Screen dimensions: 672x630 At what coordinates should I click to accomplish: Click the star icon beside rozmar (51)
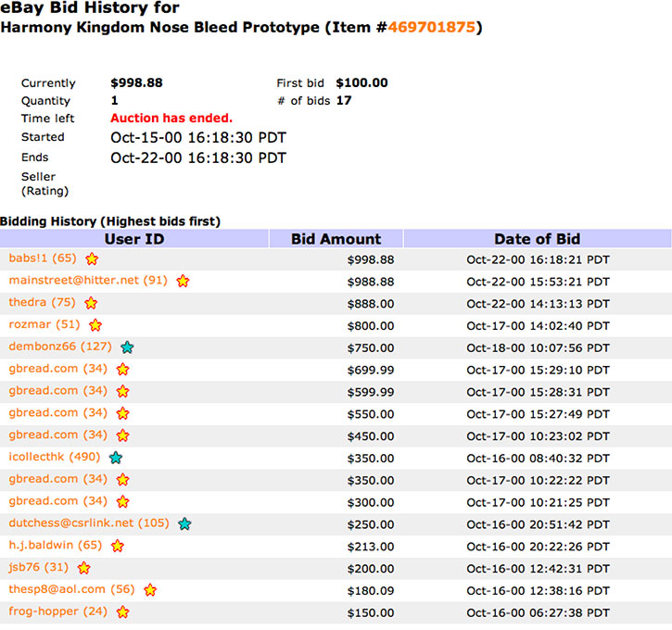coord(95,325)
